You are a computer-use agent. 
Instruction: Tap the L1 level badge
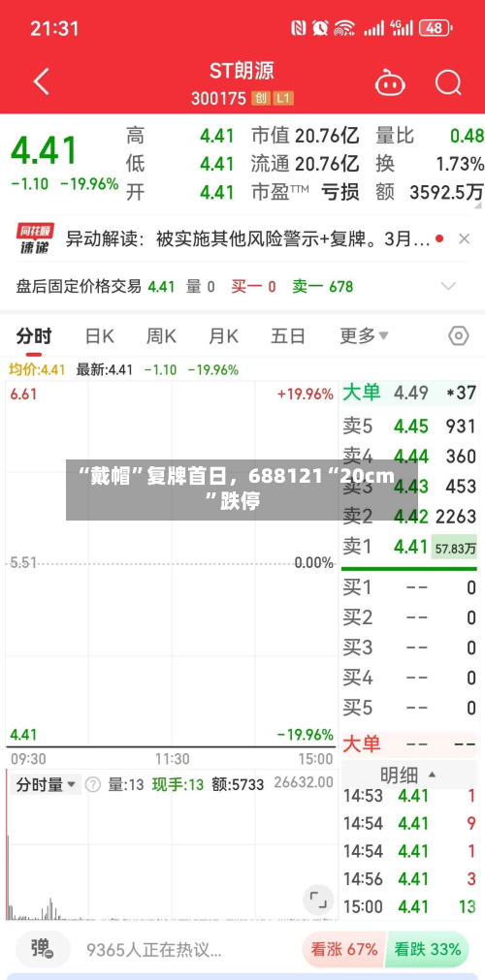283,98
